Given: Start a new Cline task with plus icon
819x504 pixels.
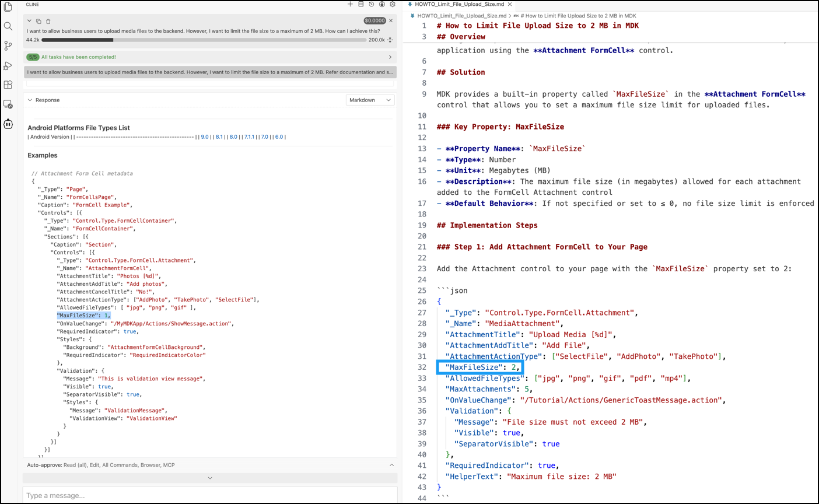Looking at the screenshot, I should [350, 4].
